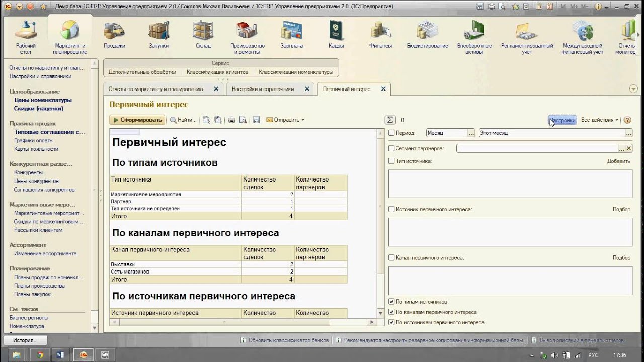Viewport: 644px width, 362px height.
Task: Click the save report diskette icon
Action: tap(256, 120)
